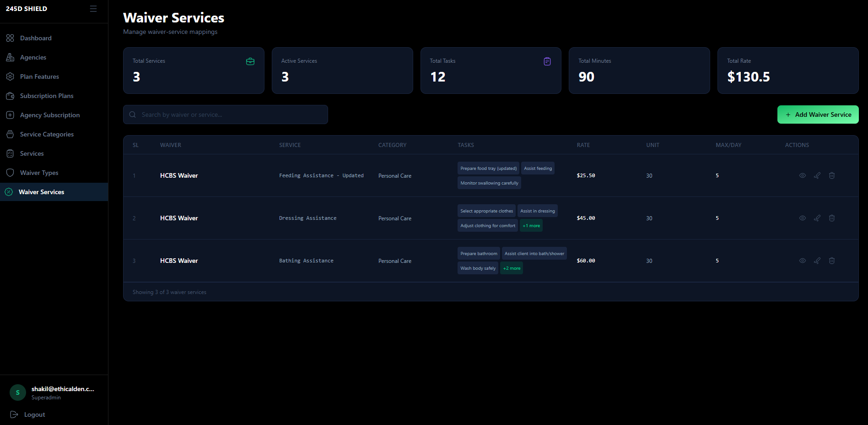Click the Add Waiver Service button
Image resolution: width=868 pixels, height=425 pixels.
pyautogui.click(x=818, y=114)
